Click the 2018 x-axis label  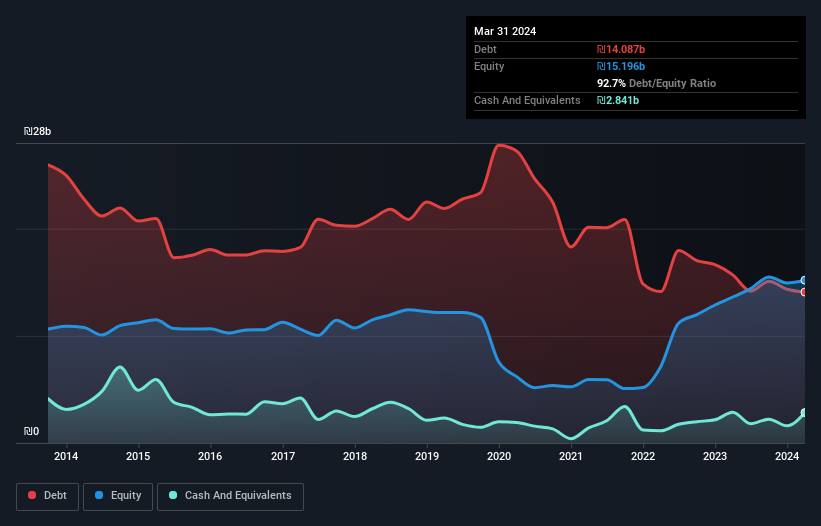[x=355, y=456]
